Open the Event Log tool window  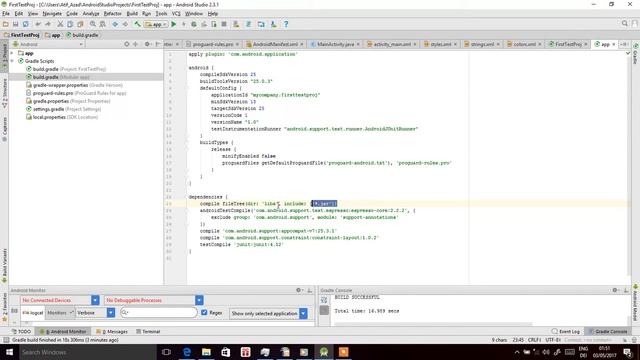click(566, 331)
